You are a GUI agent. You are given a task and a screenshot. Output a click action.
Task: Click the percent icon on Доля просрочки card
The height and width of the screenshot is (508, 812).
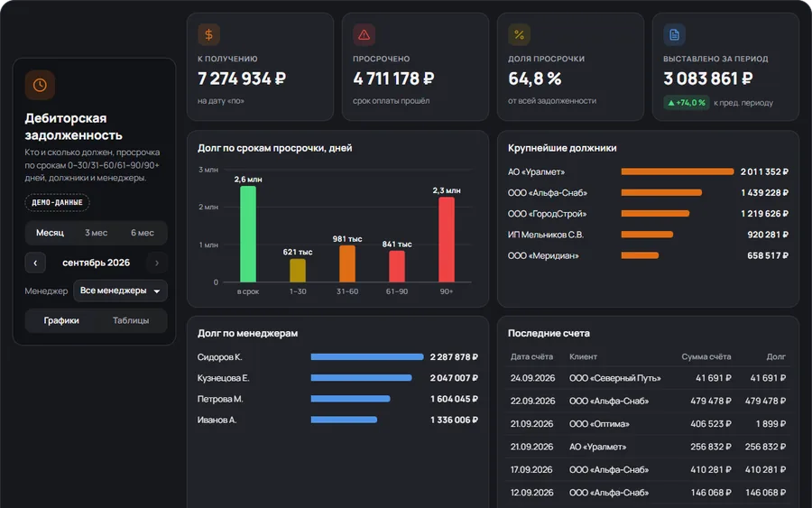[x=519, y=34]
